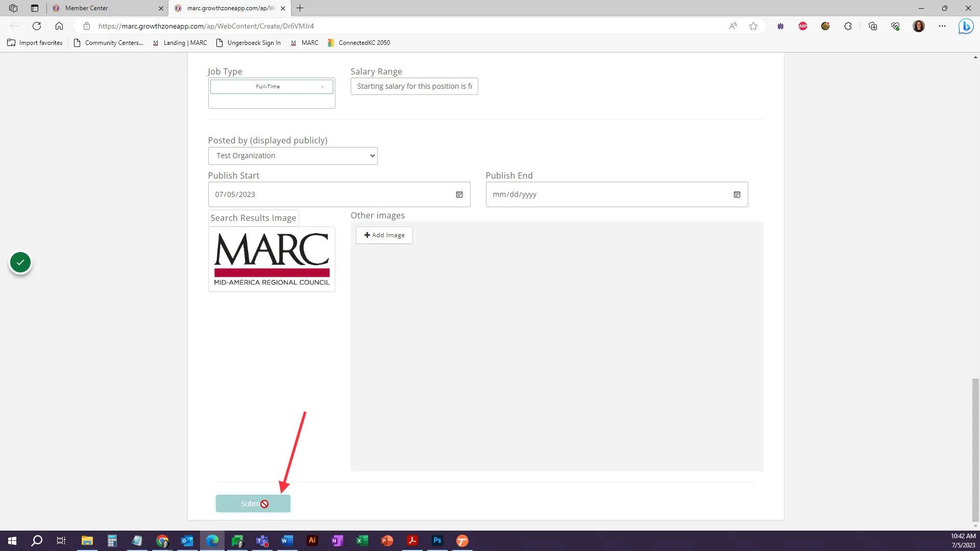Open Ungerboeck Sign In bookmark
The image size is (980, 551).
click(x=249, y=43)
